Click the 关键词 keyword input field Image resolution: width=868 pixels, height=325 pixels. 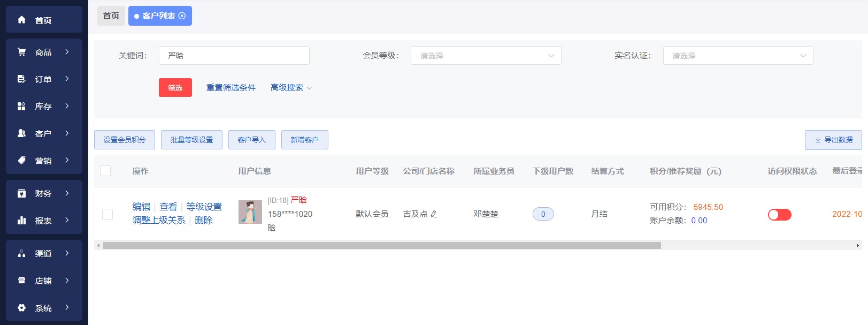coord(234,56)
